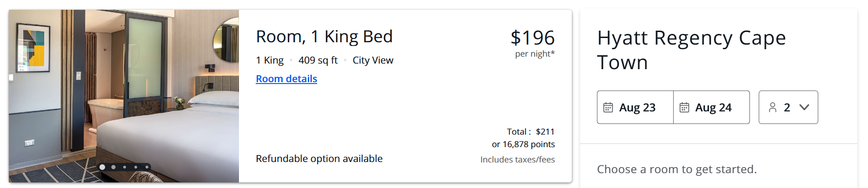Select the fourth photo carousel dot

tap(136, 167)
